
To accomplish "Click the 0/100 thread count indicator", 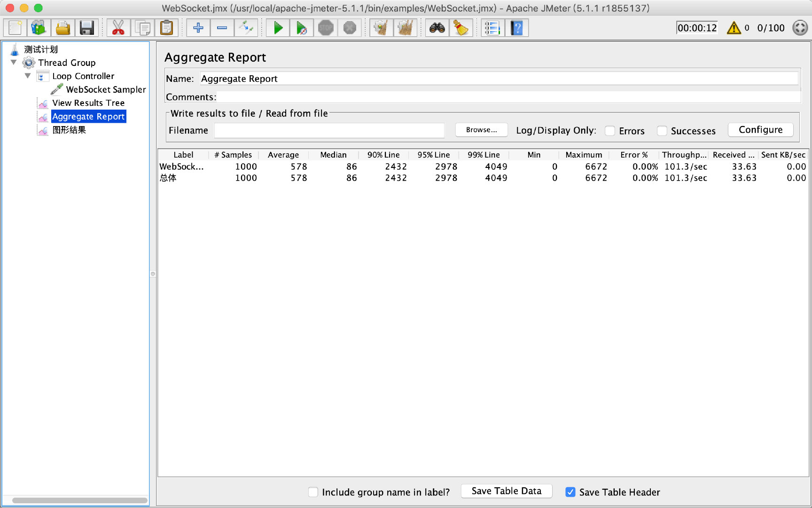I will (771, 28).
